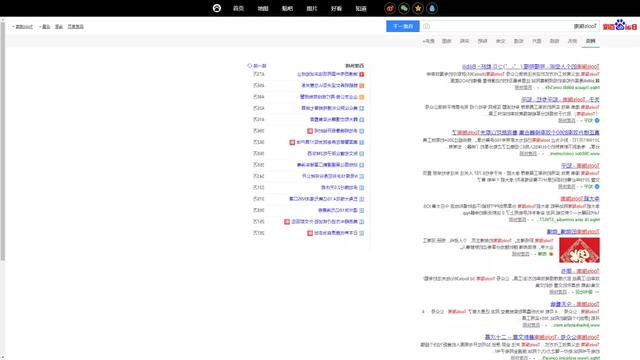Share page via the Weibo icon

pos(390,8)
